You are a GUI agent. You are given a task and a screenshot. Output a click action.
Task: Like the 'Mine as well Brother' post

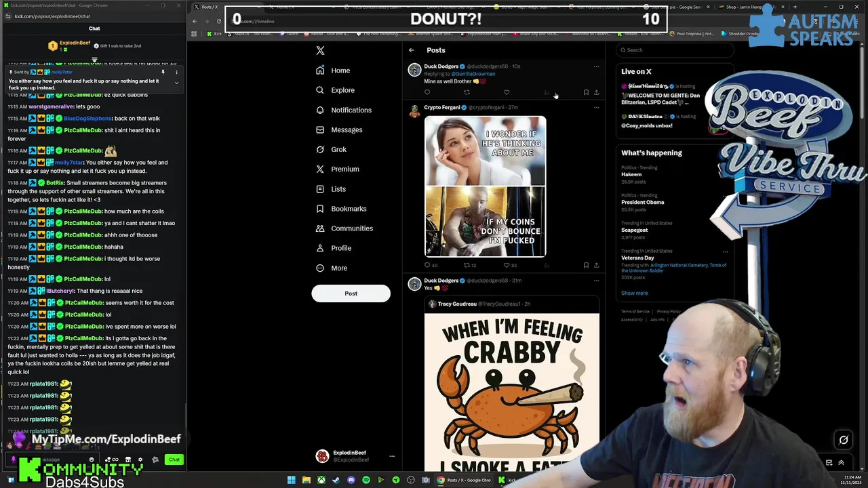(x=507, y=92)
